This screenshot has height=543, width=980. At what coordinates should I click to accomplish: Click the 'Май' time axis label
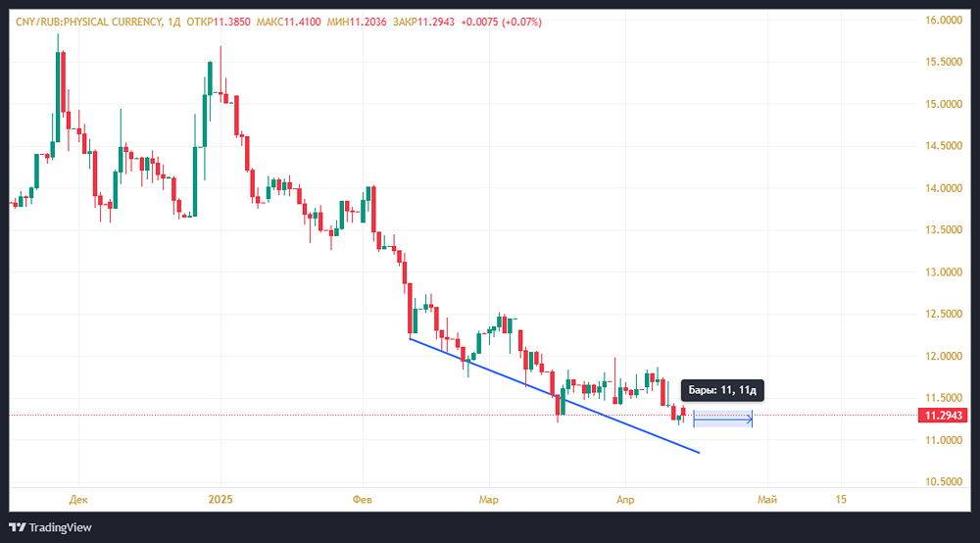[767, 500]
